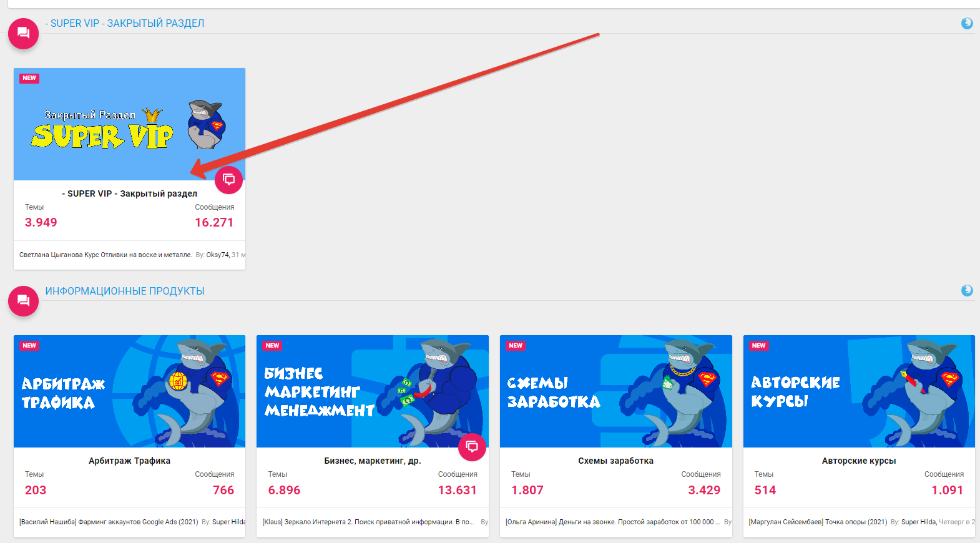Open the Схемы заработка forum title link
This screenshot has height=543, width=980.
616,461
